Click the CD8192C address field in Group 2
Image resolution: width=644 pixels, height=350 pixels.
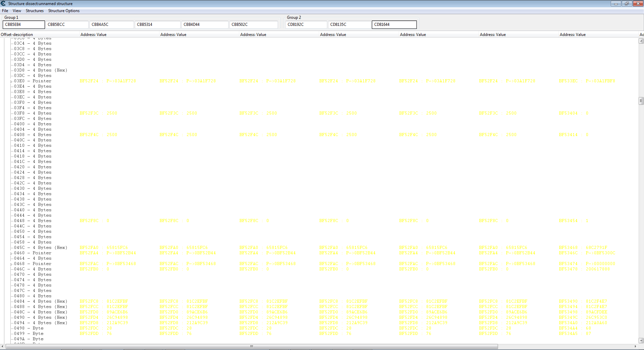(x=306, y=25)
